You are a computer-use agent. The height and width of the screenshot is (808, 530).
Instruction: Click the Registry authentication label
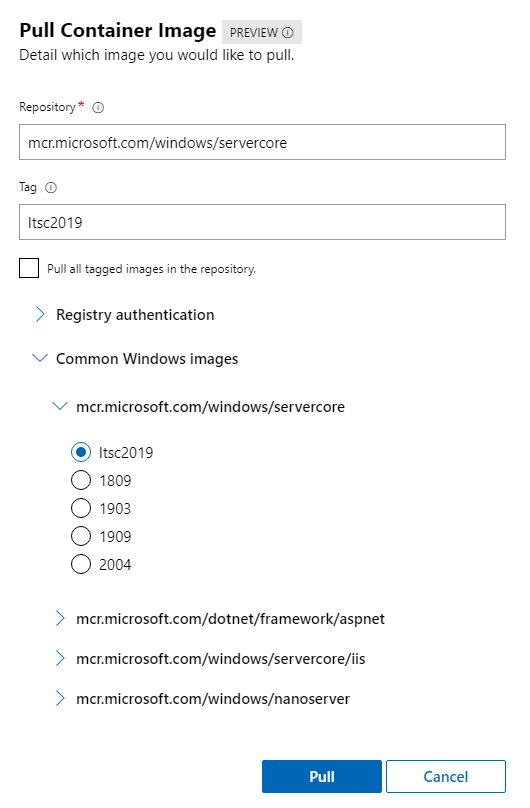(x=135, y=314)
